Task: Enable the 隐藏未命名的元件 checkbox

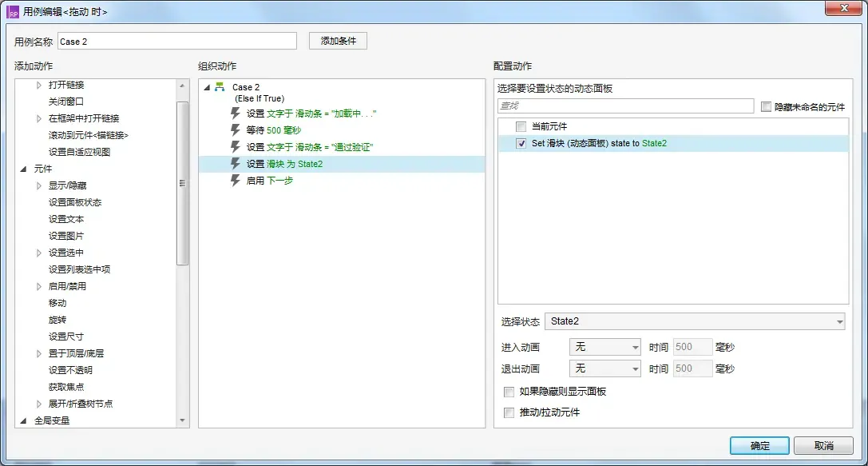Action: [x=767, y=106]
